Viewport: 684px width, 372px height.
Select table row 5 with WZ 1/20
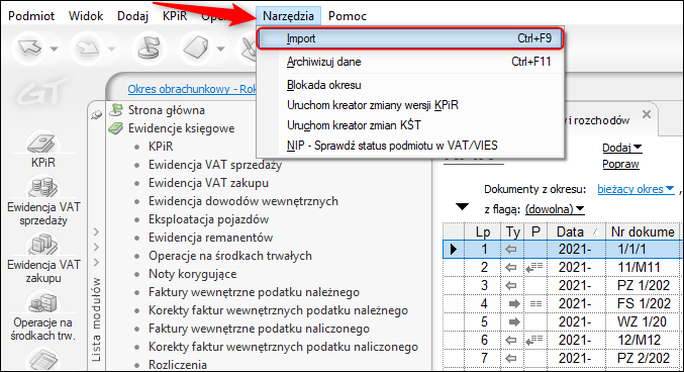(x=562, y=322)
